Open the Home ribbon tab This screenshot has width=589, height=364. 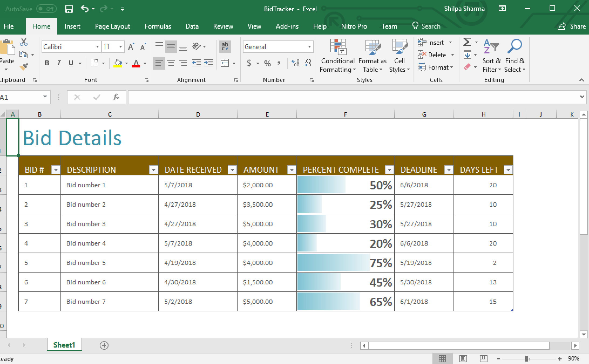(40, 26)
